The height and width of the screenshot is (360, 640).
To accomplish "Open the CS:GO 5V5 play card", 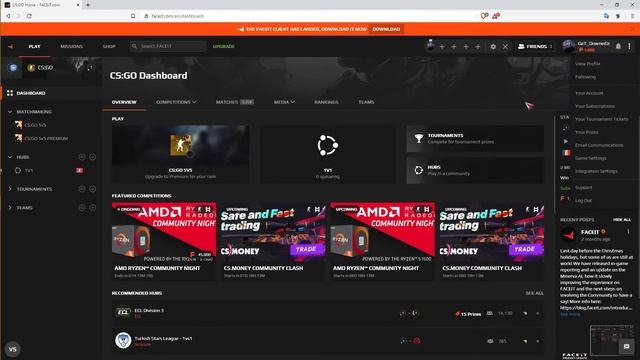I will (x=180, y=154).
